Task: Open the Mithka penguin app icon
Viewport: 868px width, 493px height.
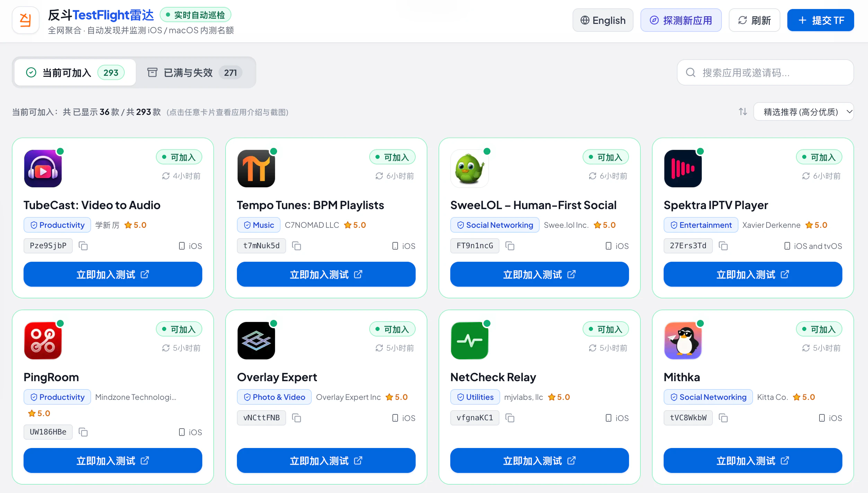Action: pyautogui.click(x=683, y=341)
